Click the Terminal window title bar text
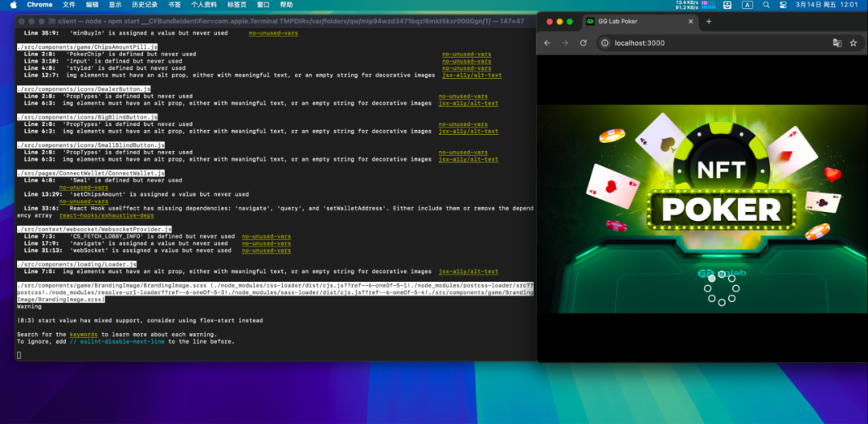 tap(291, 22)
